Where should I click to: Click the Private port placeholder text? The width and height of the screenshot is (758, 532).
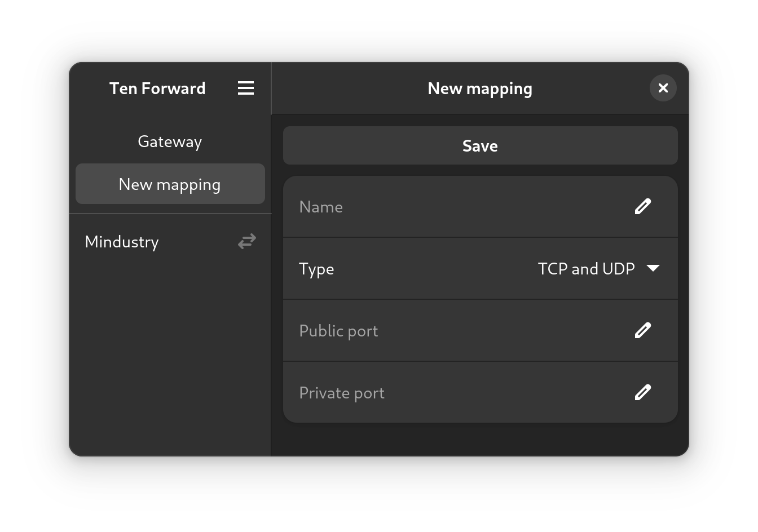click(x=342, y=393)
